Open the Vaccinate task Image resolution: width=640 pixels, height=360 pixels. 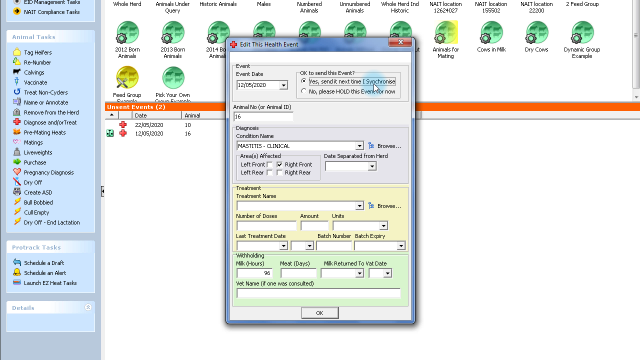(35, 82)
